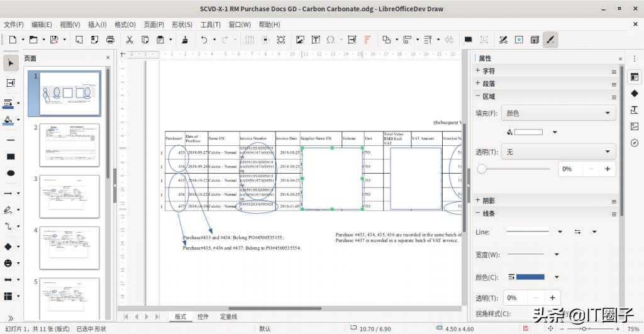The width and height of the screenshot is (644, 334).
Task: Open the 透明 无 dropdown
Action: 558,152
